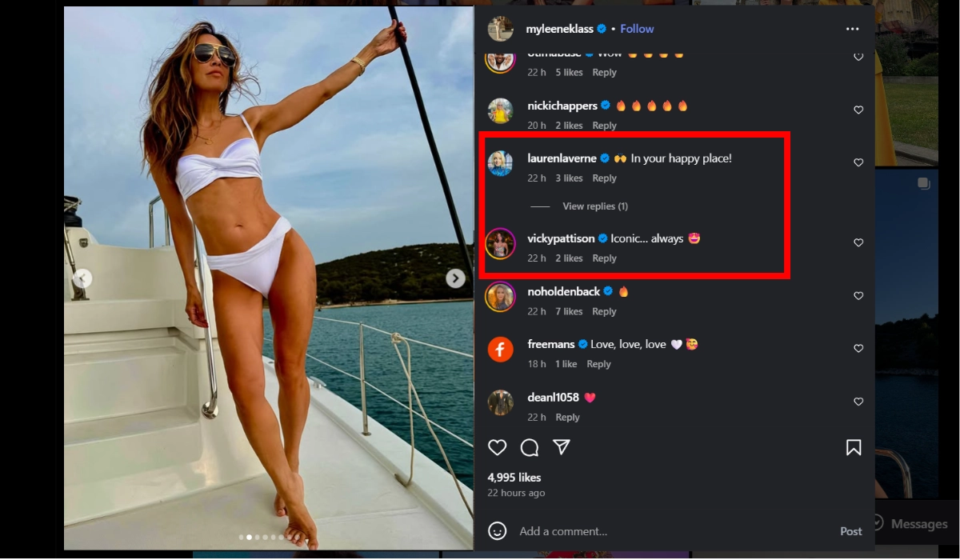Like vickypattison's comment with its heart
This screenshot has width=960, height=560.
pos(858,242)
